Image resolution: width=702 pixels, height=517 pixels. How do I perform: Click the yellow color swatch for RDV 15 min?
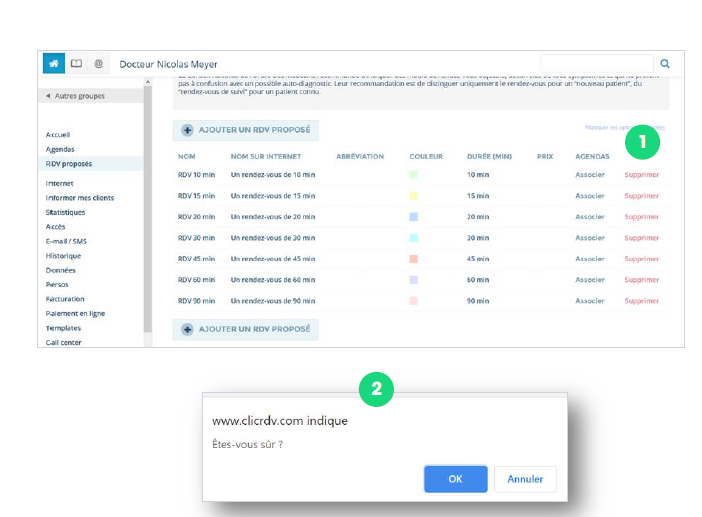tap(413, 196)
